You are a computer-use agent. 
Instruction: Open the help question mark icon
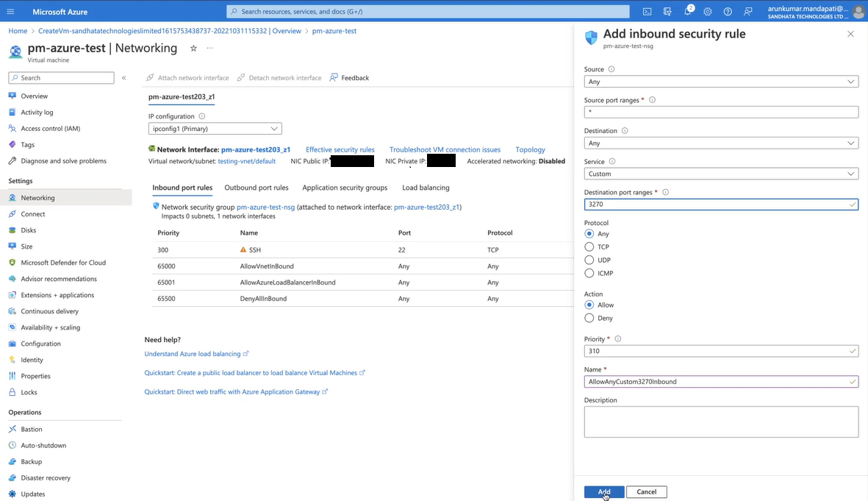pos(728,12)
